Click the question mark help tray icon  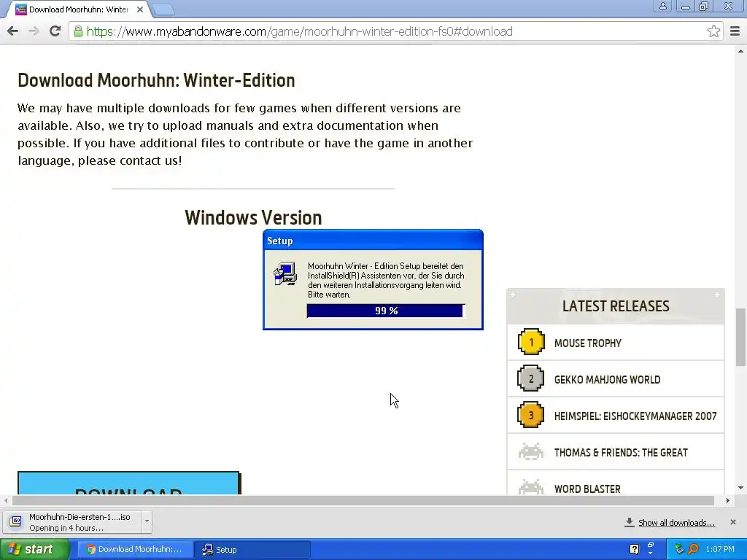pyautogui.click(x=634, y=549)
